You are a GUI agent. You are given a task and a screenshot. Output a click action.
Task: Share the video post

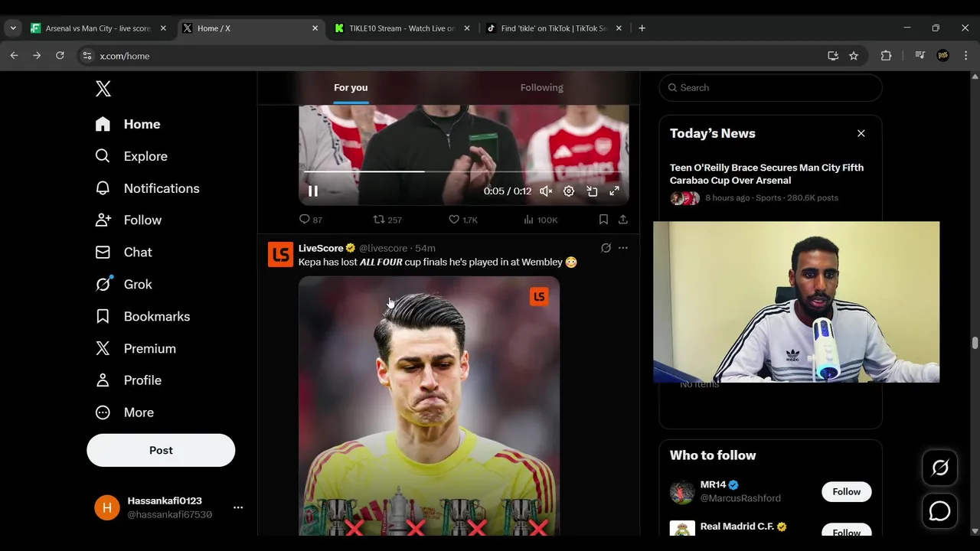tap(623, 220)
